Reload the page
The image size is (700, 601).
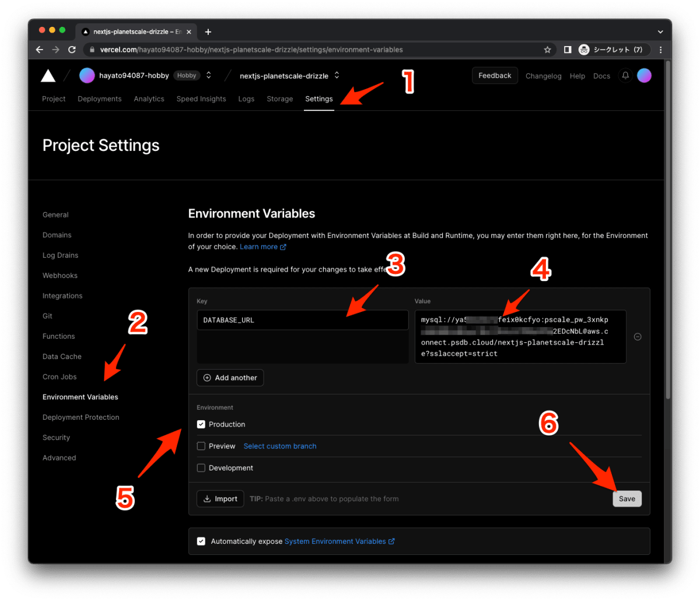click(x=72, y=50)
